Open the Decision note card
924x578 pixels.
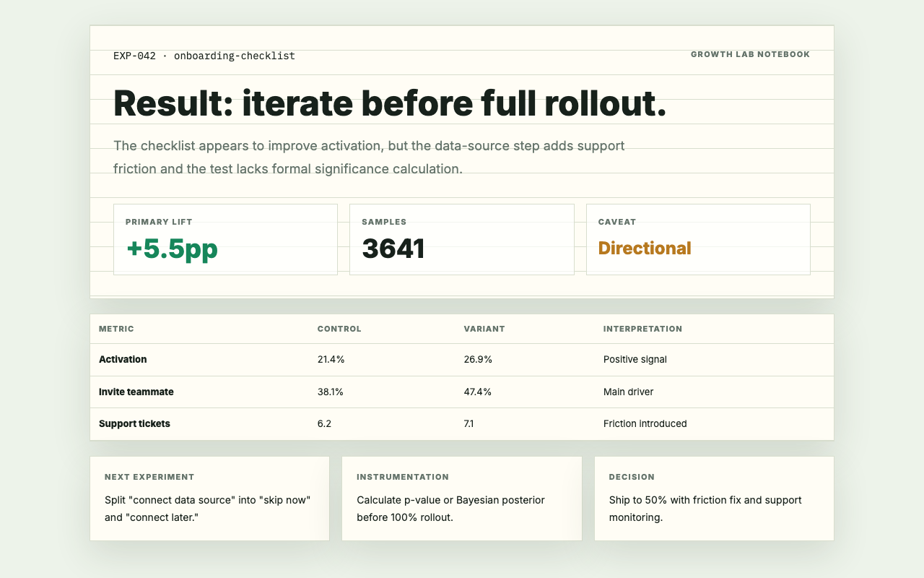tap(714, 499)
